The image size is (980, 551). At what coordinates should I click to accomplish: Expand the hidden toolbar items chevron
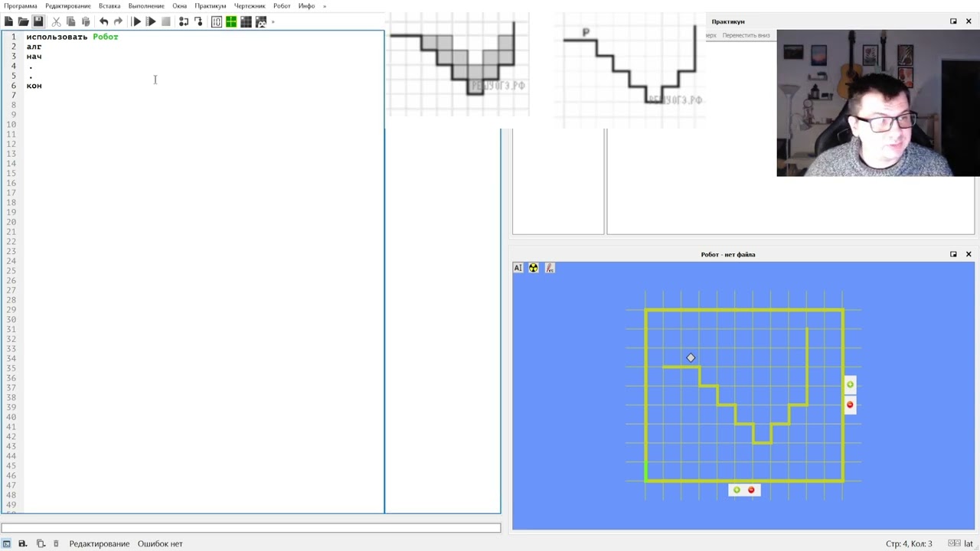[x=273, y=21]
